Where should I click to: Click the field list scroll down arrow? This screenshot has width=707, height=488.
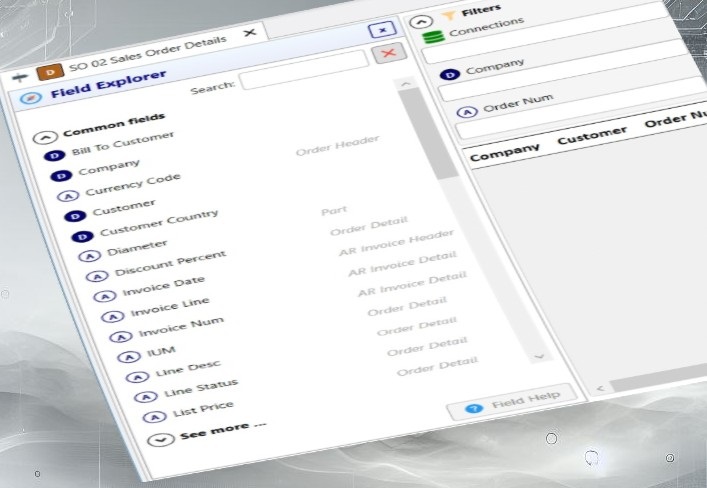[539, 356]
